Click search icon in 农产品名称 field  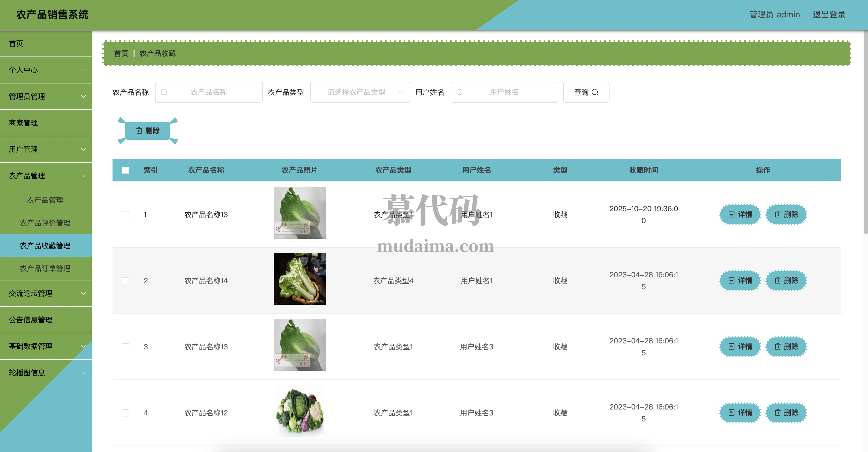[164, 92]
